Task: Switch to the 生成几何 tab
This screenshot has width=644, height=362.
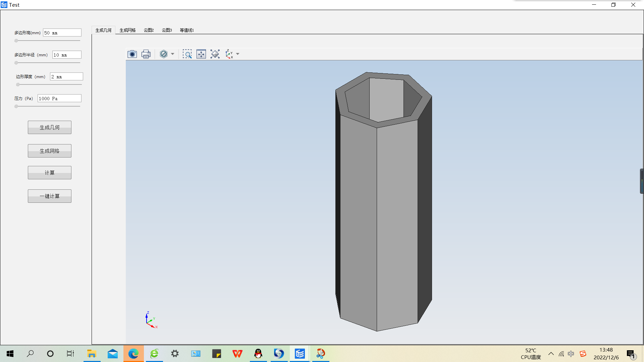Action: 103,30
